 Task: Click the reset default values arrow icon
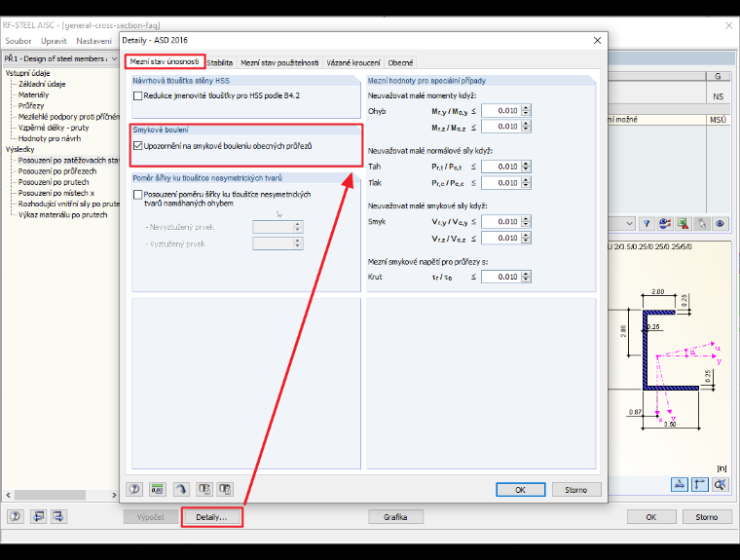point(181,489)
